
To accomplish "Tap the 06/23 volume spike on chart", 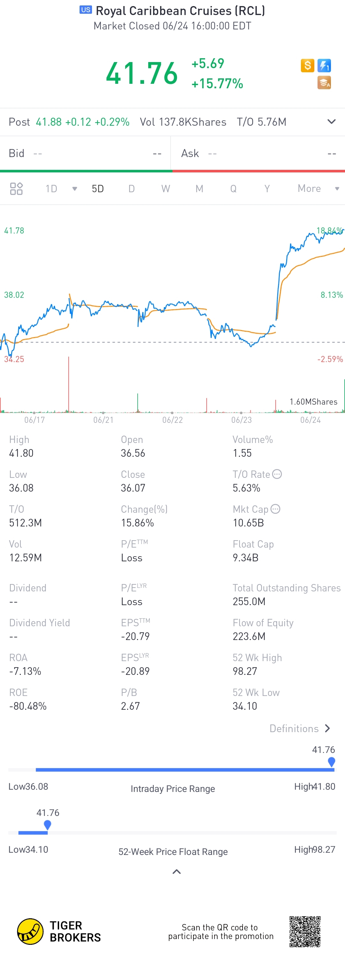I will tap(207, 405).
